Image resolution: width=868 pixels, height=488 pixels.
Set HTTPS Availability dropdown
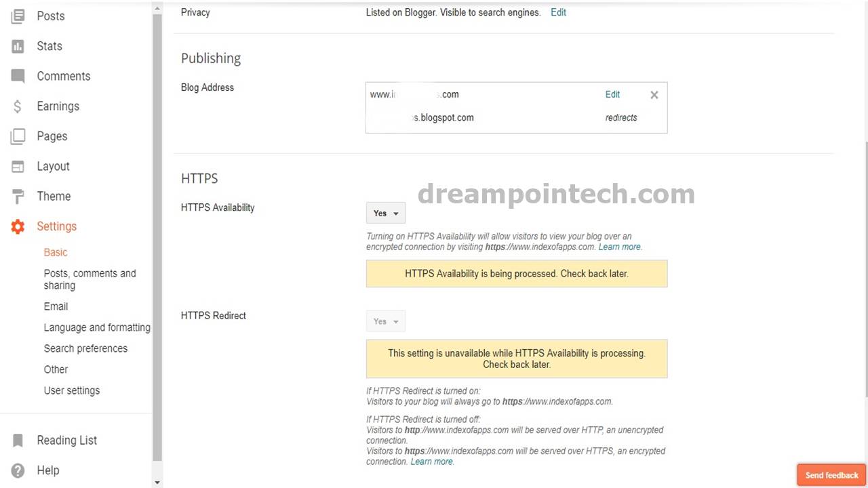[x=385, y=213]
